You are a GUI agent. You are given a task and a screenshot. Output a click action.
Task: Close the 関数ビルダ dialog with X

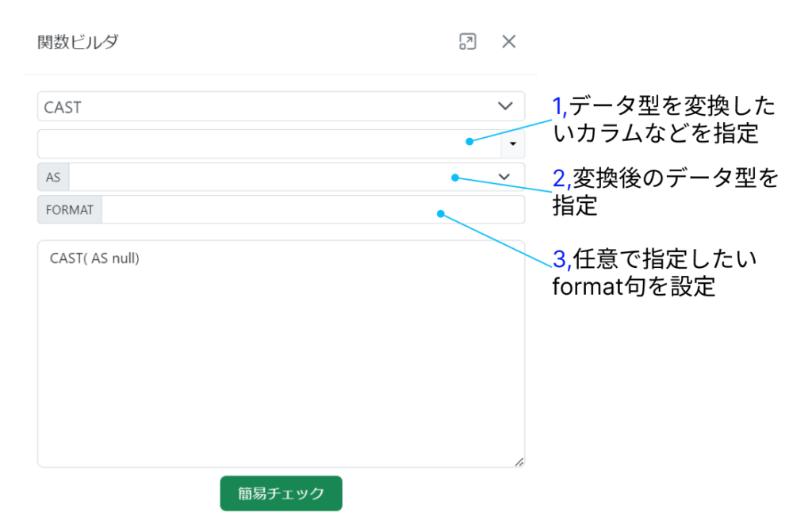pos(509,42)
